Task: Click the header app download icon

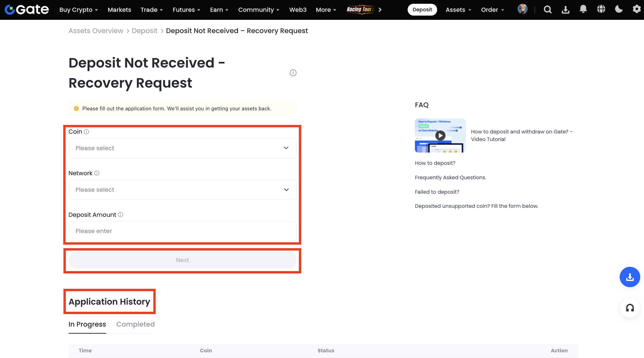Action: [565, 9]
